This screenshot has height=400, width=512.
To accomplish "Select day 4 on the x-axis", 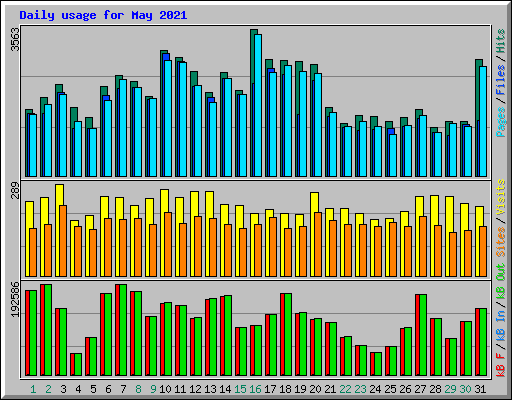I will (x=78, y=389).
